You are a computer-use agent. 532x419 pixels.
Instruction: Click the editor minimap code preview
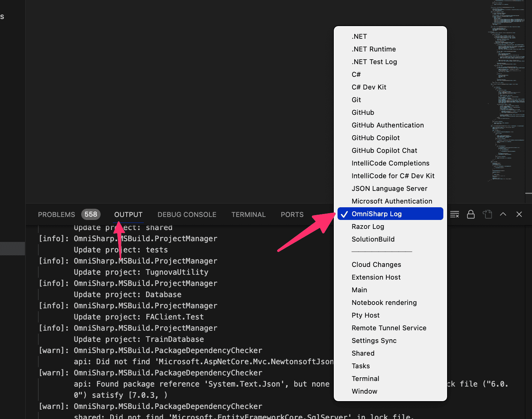coord(508,93)
